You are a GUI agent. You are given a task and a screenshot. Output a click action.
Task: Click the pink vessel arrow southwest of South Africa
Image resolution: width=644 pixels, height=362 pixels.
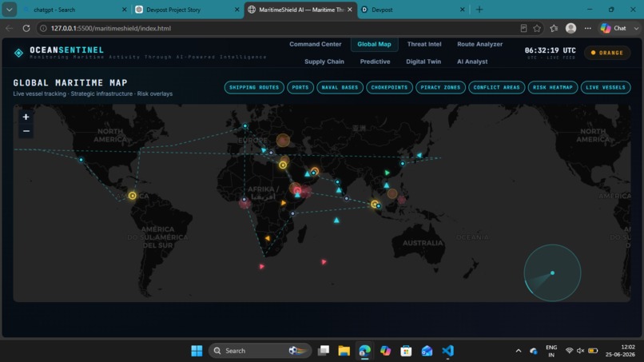pos(261,266)
